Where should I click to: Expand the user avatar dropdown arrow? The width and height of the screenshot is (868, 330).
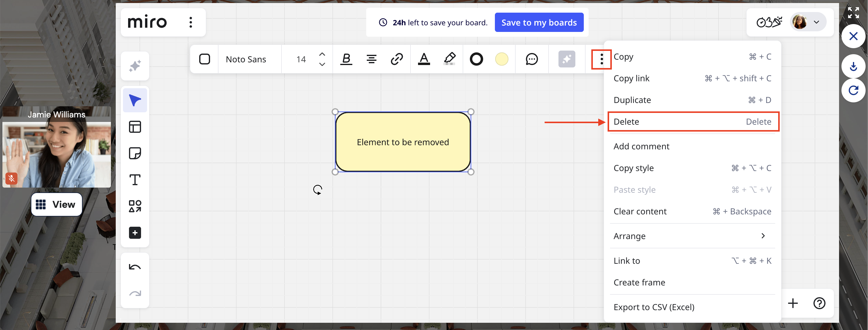(x=816, y=23)
